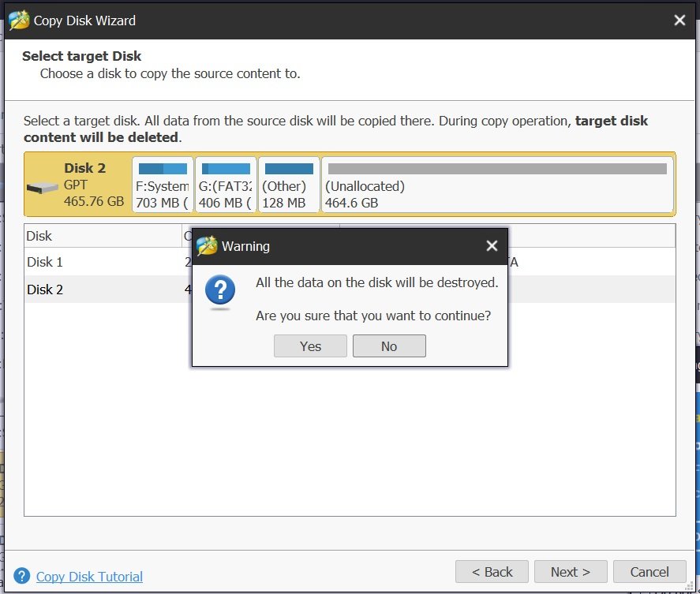Close the Warning dialog with X
The image size is (700, 594).
(x=492, y=246)
